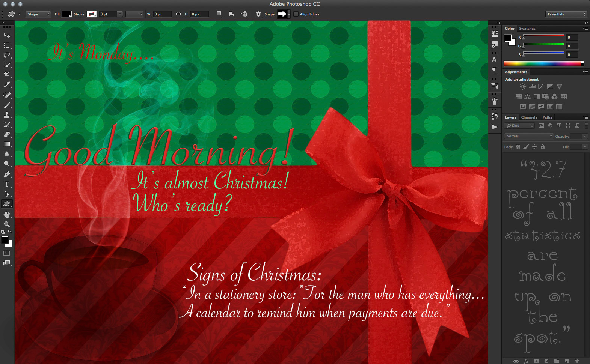Select the Rectangular Marquee tool
The image size is (590, 364).
[x=7, y=45]
